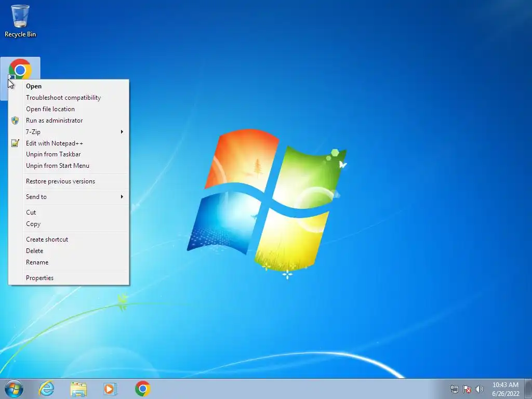
Task: Open the Windows Start button
Action: (14, 389)
